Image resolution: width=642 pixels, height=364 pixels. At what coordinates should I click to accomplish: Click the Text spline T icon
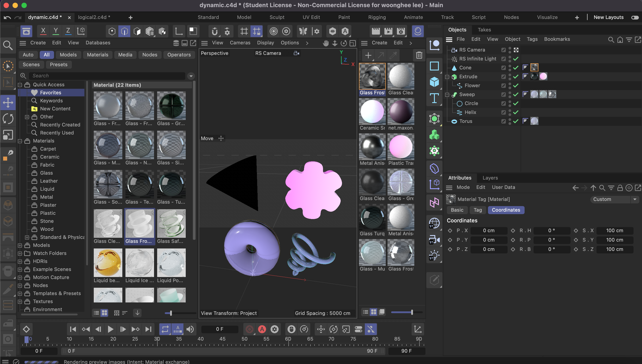tap(434, 98)
